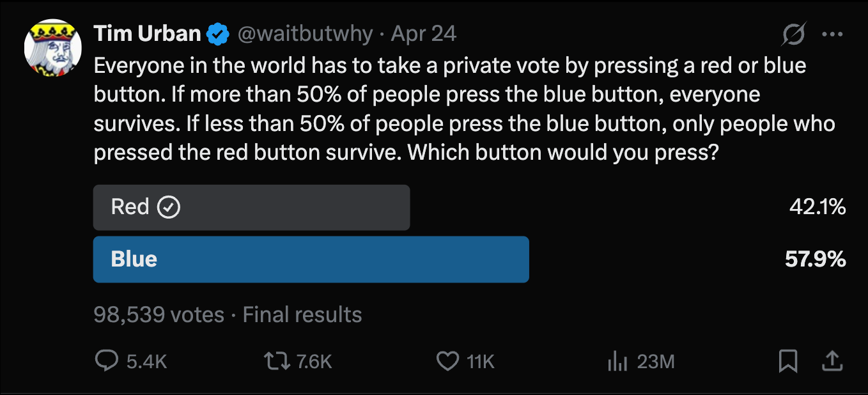This screenshot has height=395, width=868.
Task: Open the three-dot more options menu
Action: tap(832, 35)
